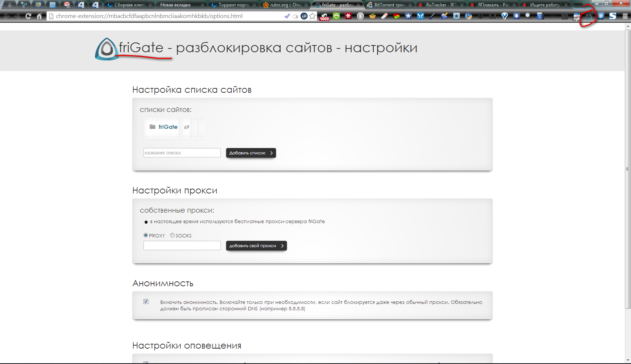Open the pinned blue envelope tab
The image size is (631, 364).
pyautogui.click(x=53, y=5)
